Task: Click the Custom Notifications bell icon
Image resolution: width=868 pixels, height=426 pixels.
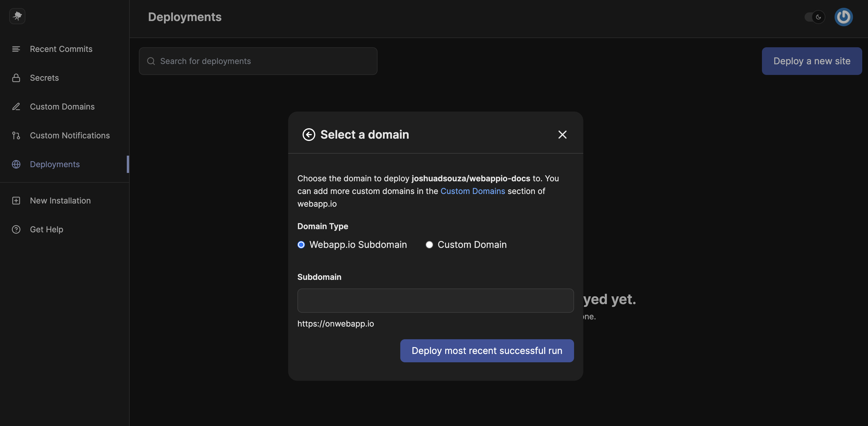Action: coord(16,135)
